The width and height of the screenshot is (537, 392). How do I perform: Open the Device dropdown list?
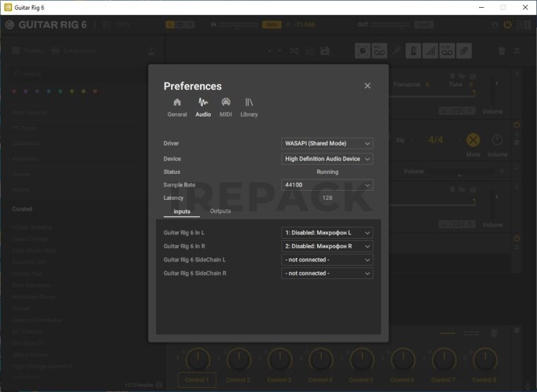[326, 159]
